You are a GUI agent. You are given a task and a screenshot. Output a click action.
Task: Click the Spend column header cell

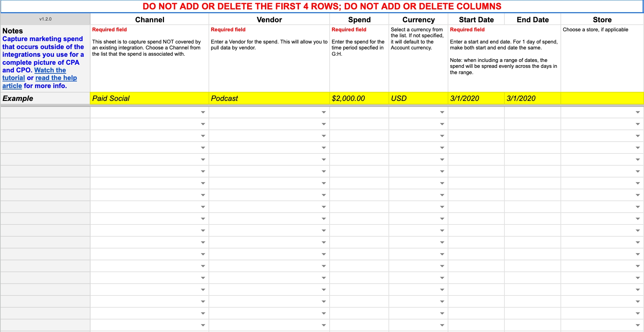tap(359, 19)
